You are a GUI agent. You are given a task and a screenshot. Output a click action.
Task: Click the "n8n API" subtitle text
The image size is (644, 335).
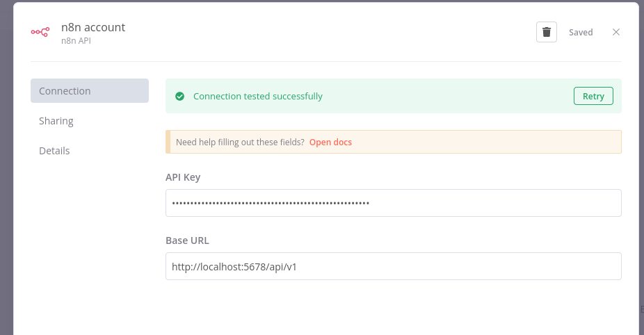pyautogui.click(x=76, y=41)
